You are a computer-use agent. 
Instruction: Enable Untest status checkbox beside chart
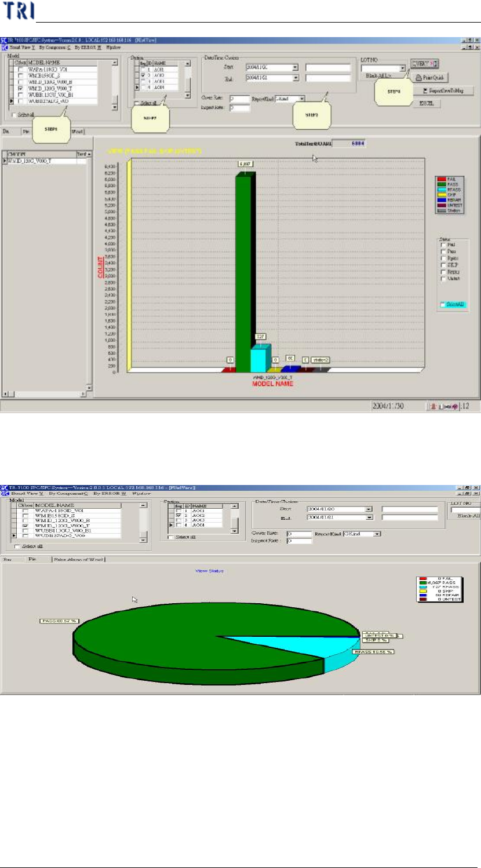tap(444, 279)
